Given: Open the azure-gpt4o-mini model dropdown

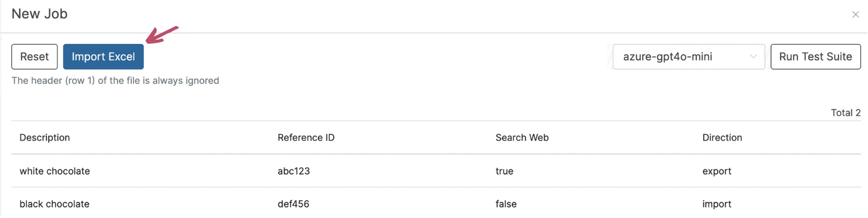Looking at the screenshot, I should pos(688,57).
